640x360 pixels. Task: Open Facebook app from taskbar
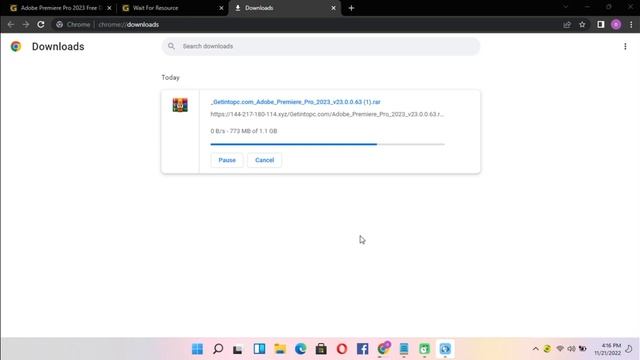pos(362,349)
